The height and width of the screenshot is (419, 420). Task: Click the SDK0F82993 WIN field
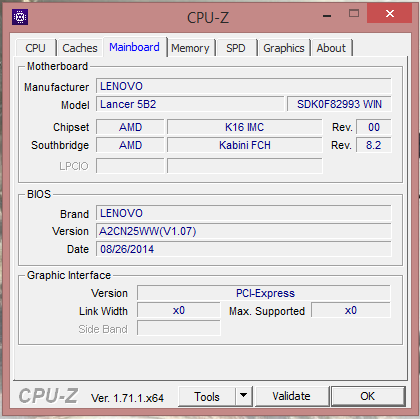339,104
